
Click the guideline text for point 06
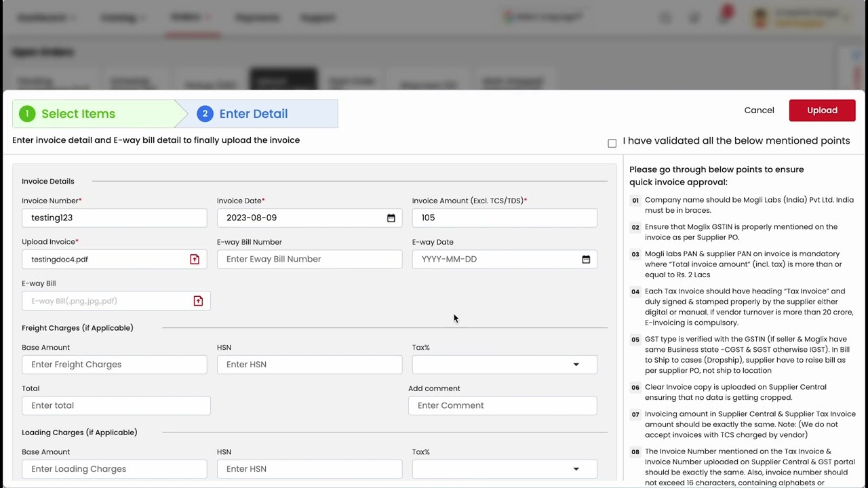[736, 392]
